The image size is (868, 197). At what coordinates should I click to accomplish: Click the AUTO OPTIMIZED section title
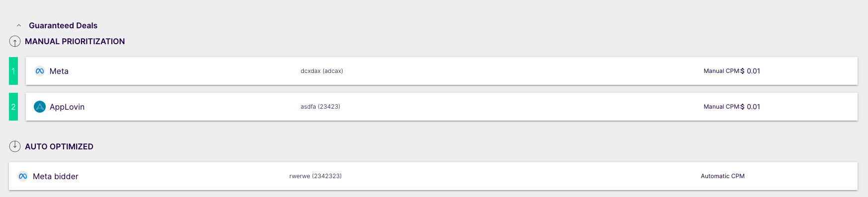(59, 146)
